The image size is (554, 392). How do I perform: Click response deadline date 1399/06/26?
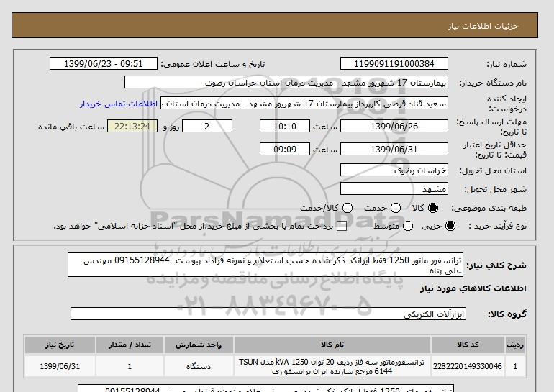tap(394, 126)
